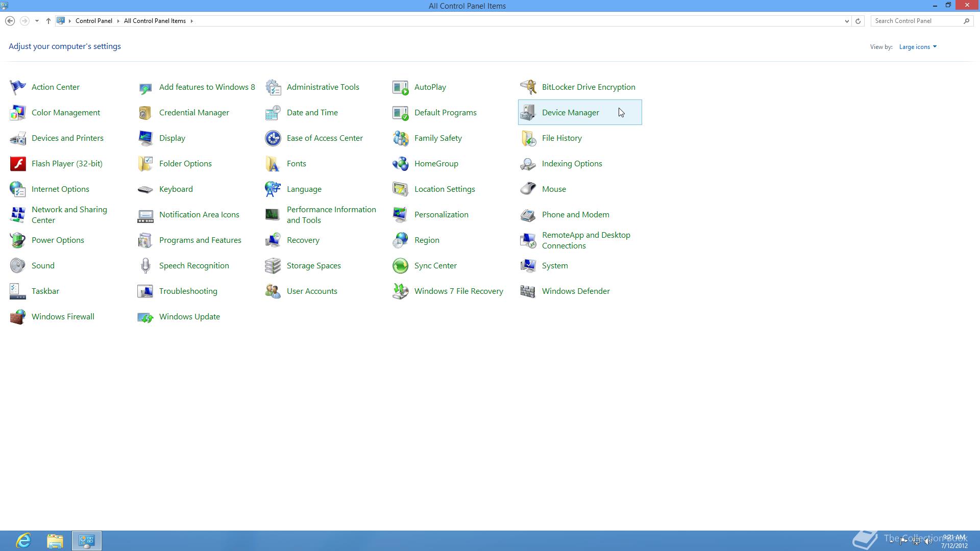Screen dimensions: 980x551
Task: Open the Keyboard icon
Action: coord(145,189)
